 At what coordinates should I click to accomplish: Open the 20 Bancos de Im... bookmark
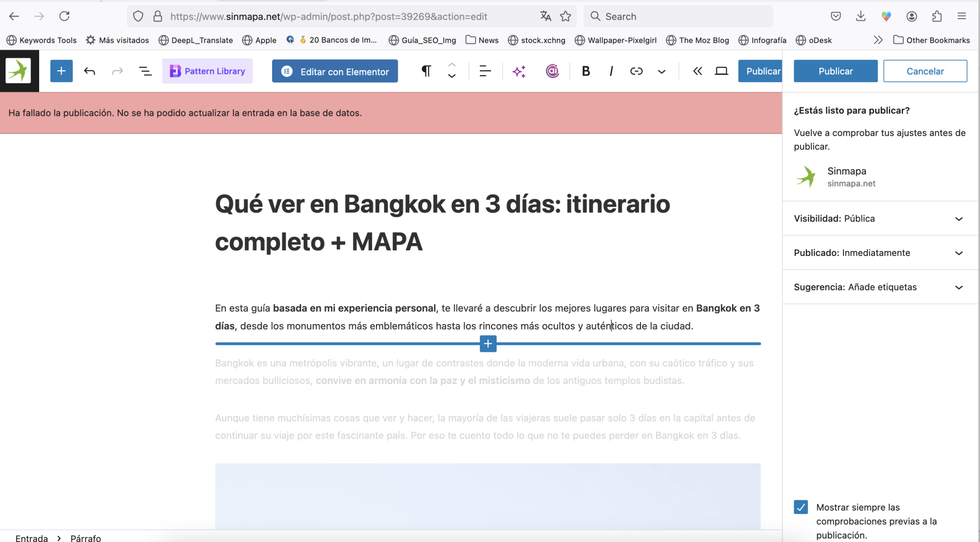click(331, 40)
